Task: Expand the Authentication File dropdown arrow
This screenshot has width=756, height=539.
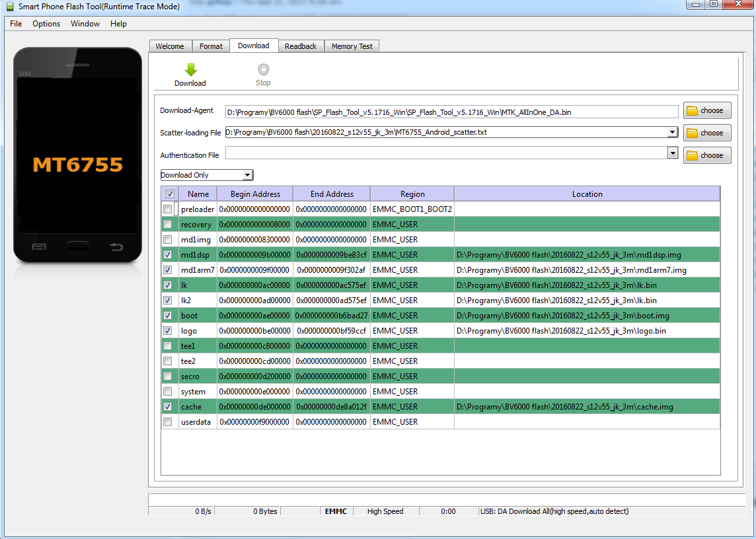Action: 673,153
